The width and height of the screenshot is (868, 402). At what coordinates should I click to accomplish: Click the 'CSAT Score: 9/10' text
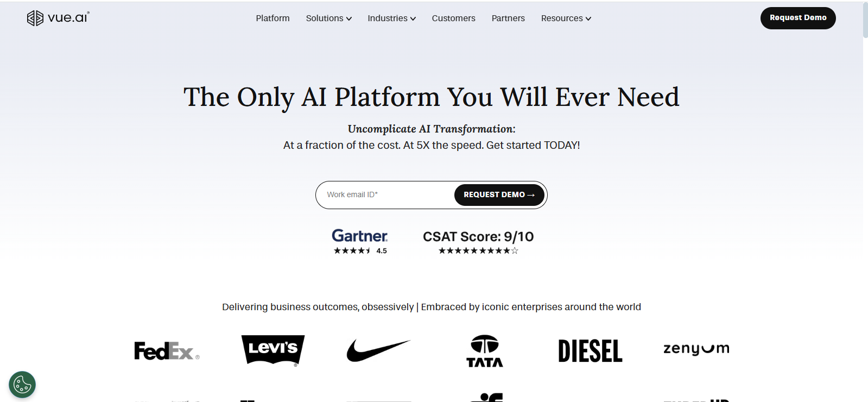pos(478,236)
